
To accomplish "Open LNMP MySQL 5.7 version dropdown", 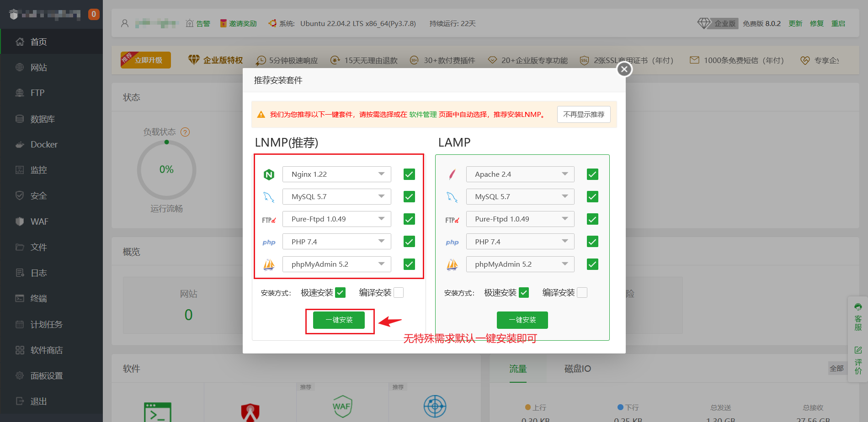I will (337, 197).
